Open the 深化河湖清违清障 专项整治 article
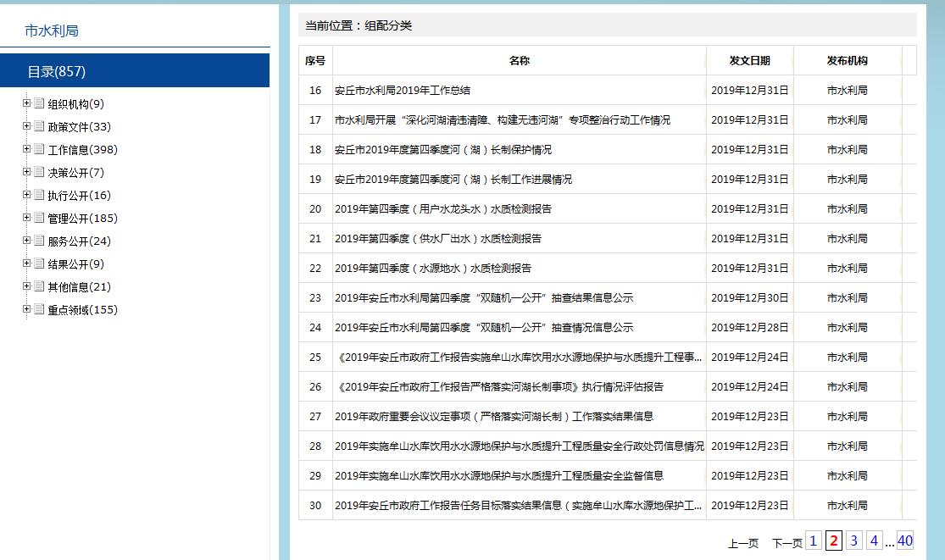This screenshot has width=945, height=560. pos(502,119)
